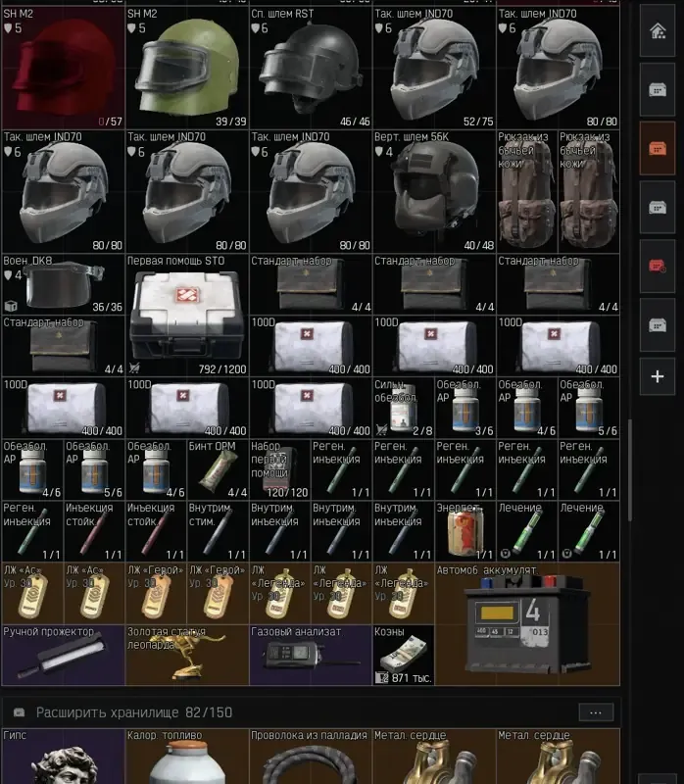This screenshot has height=784, width=684.
Task: Pick the Бинт OPM bandage
Action: (x=218, y=469)
